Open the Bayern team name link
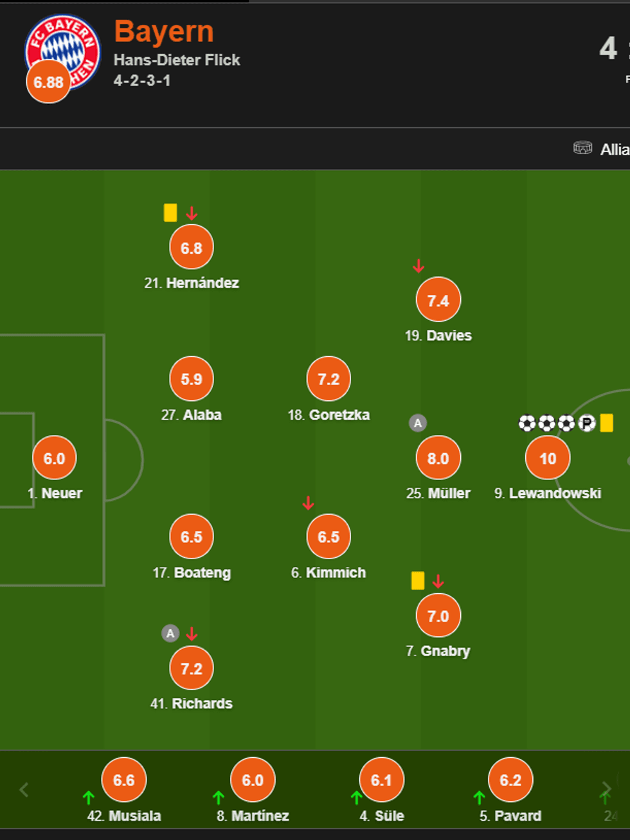Screen dimensions: 630x840 (164, 31)
